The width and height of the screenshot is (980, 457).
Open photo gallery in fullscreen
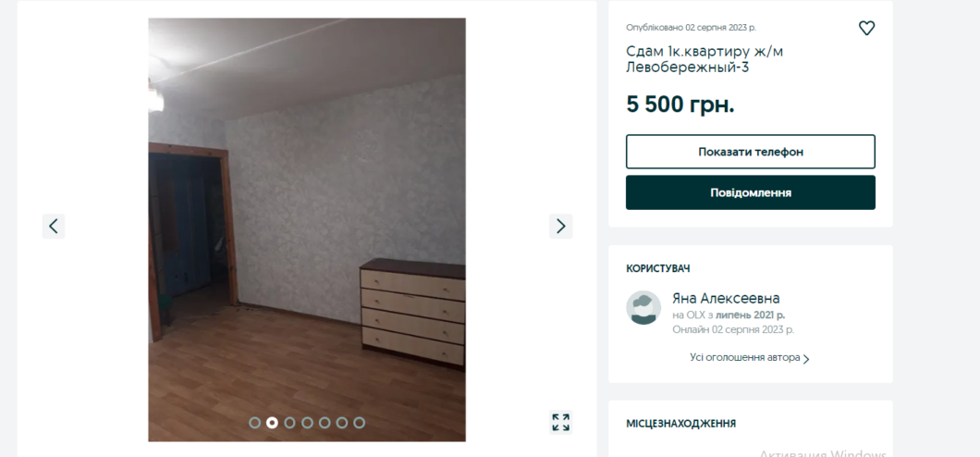point(560,422)
